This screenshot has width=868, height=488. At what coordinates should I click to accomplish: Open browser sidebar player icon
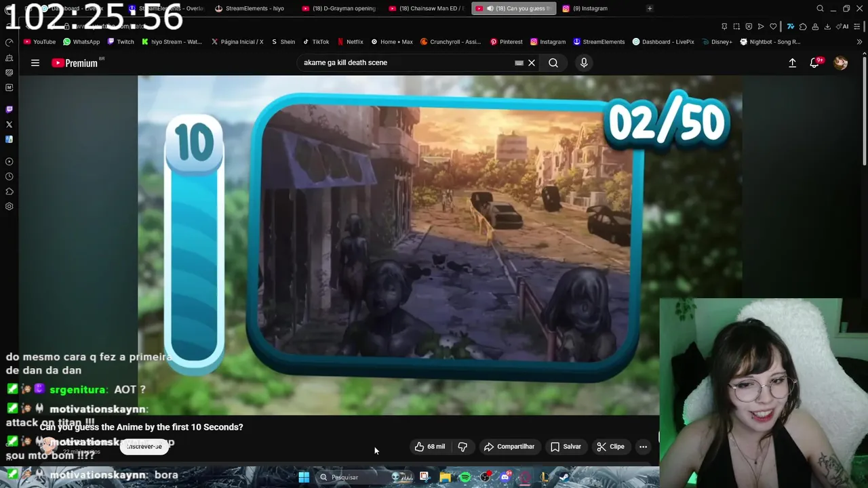tap(9, 161)
